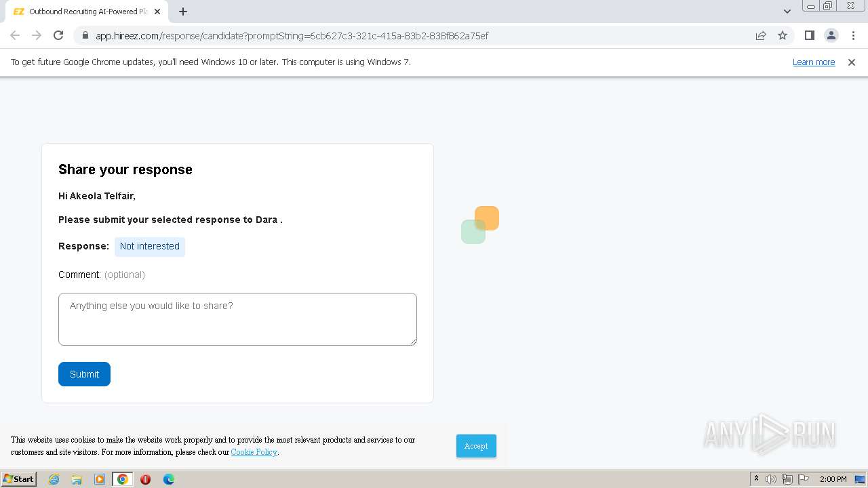Click the lock icon in address bar
Viewport: 868px width, 488px height.
[x=85, y=35]
